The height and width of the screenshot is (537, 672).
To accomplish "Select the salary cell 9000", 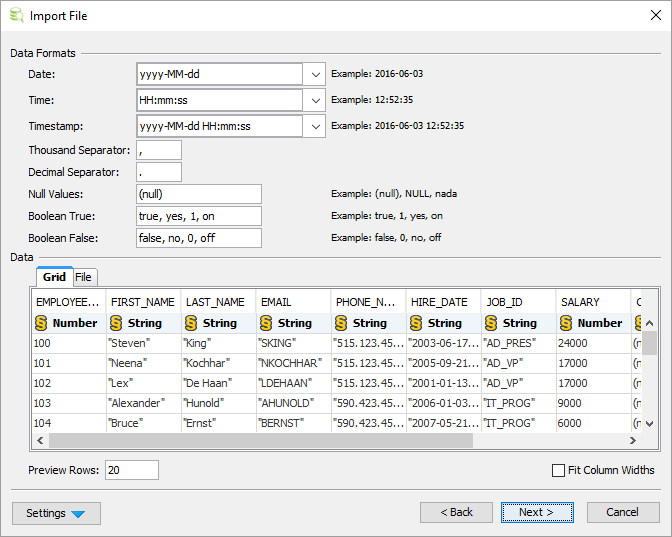I will pyautogui.click(x=594, y=403).
